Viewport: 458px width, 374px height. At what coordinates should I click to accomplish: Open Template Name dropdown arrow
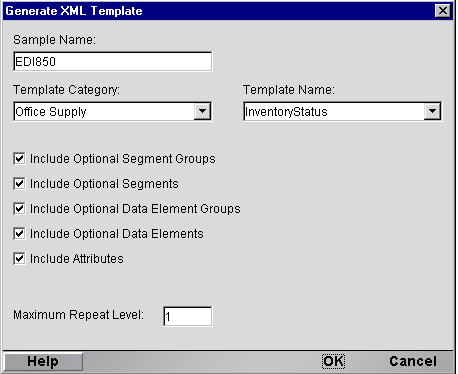tap(432, 111)
